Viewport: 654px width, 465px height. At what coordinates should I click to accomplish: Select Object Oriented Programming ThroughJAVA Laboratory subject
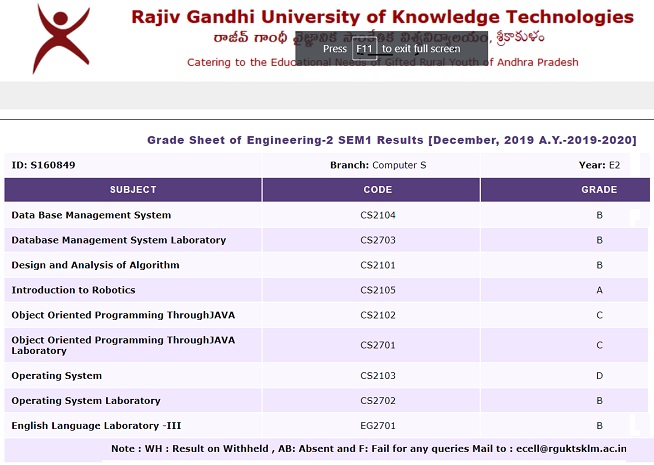coord(123,345)
